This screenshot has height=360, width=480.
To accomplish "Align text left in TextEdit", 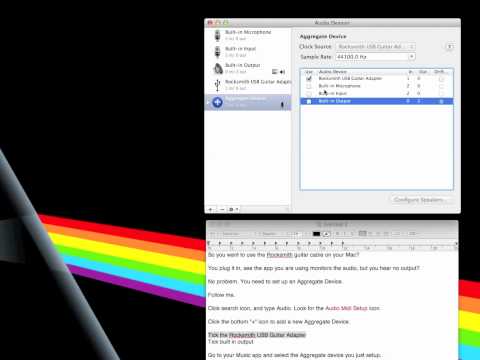I will [x=363, y=234].
